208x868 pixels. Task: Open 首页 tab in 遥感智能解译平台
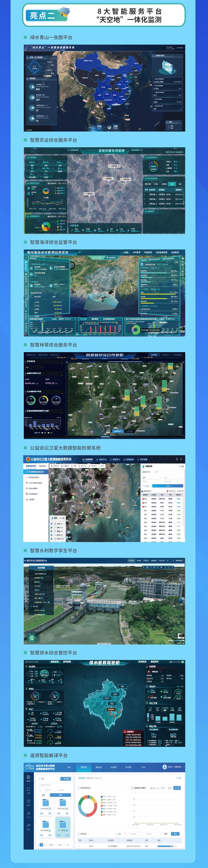pos(69,767)
